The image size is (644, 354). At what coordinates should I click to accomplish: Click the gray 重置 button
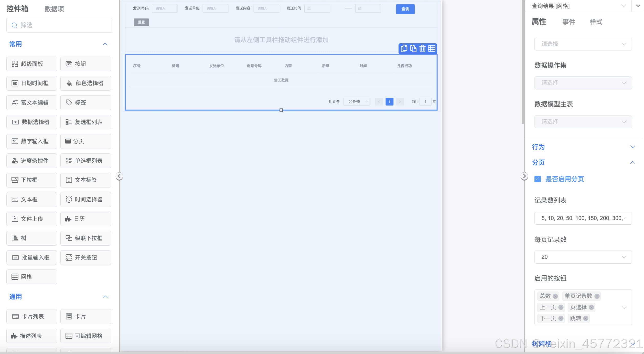pyautogui.click(x=141, y=22)
